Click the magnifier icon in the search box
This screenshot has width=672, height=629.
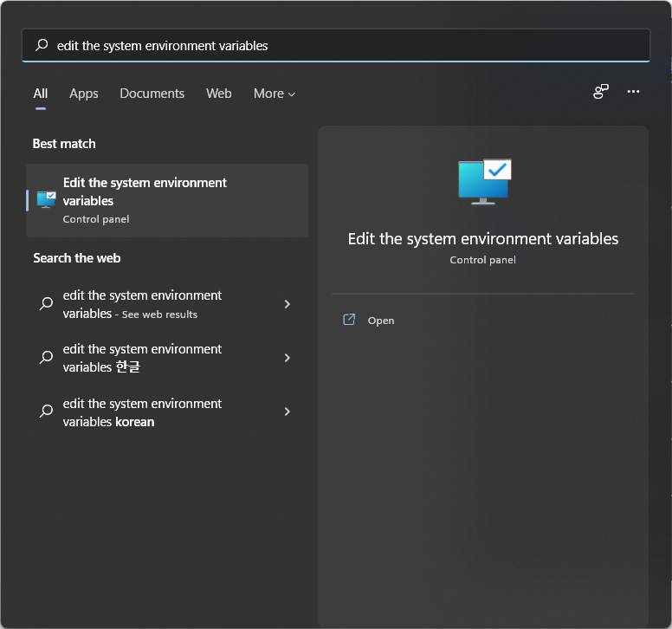[42, 45]
